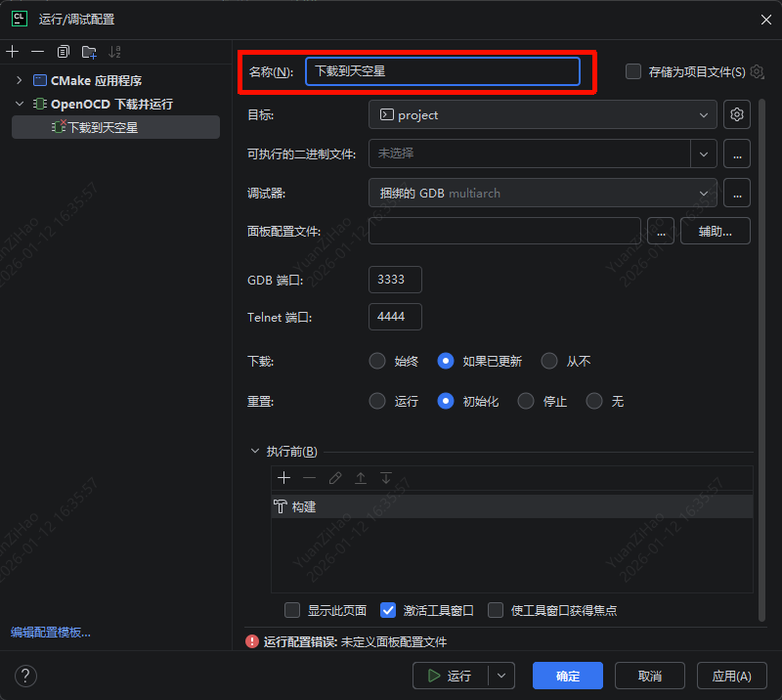Move the 构建 task down
782x700 pixels.
point(384,478)
